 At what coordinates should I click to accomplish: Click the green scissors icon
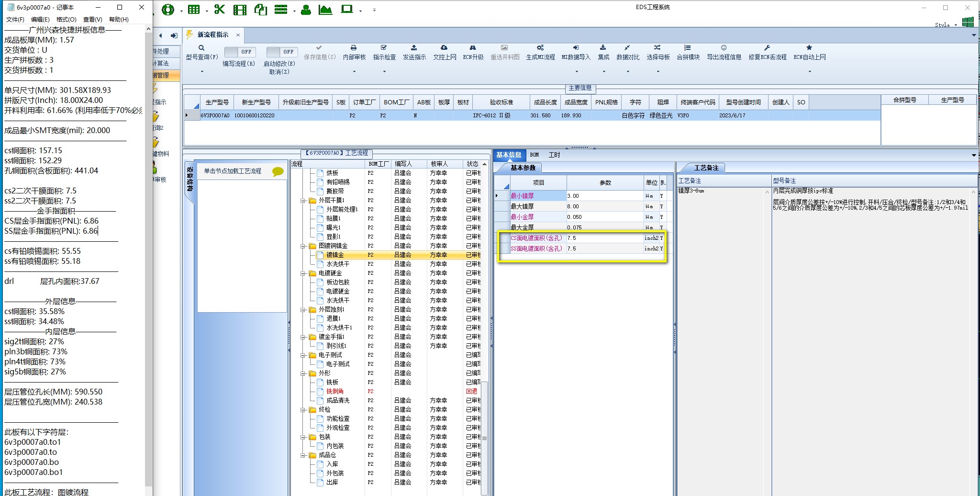pos(219,10)
